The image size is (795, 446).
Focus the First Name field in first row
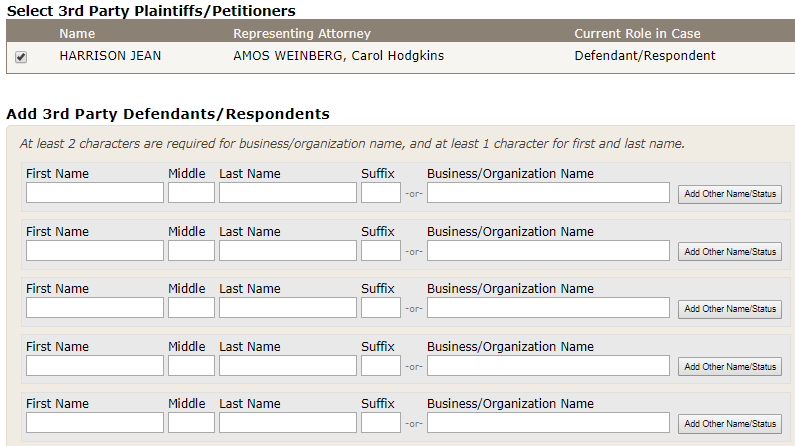tap(95, 193)
